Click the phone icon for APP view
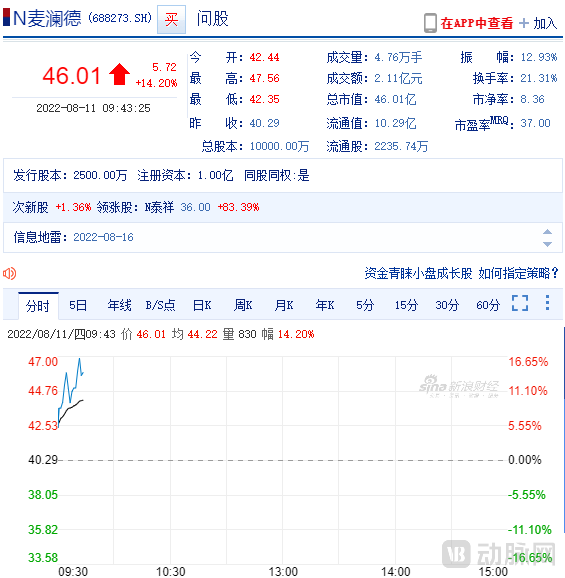565x578 pixels. point(430,23)
